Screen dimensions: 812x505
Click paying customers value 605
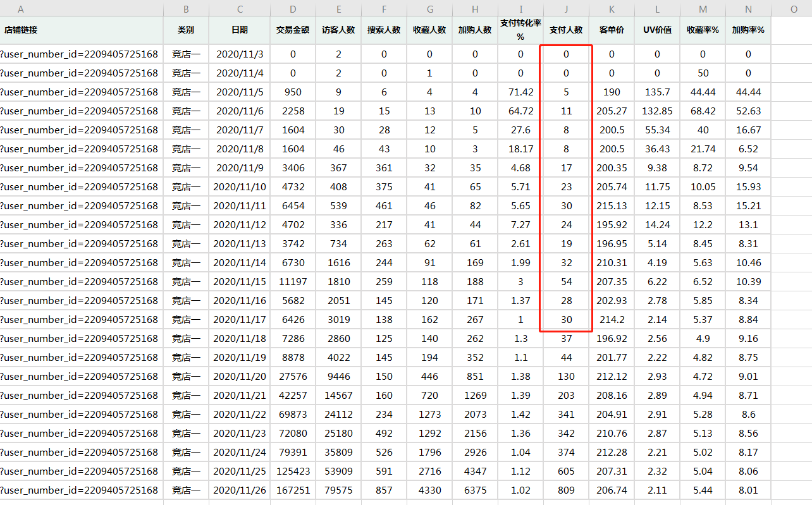[x=566, y=472]
